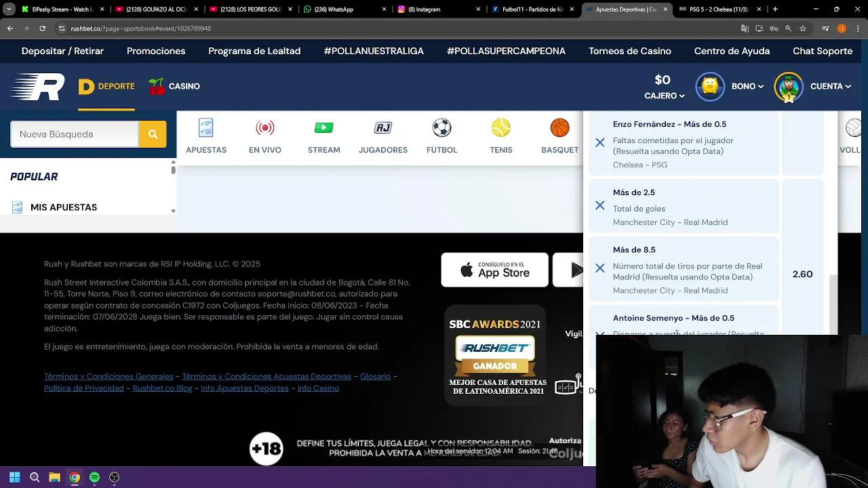Viewport: 868px width, 488px height.
Task: Open the #POLLANUESTRALIGA menu item
Action: pyautogui.click(x=374, y=51)
